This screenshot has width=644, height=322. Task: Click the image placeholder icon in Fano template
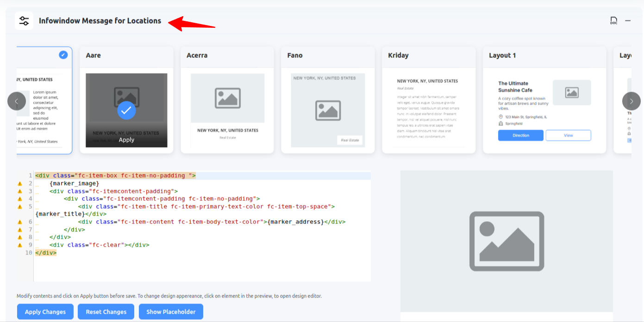[x=327, y=110]
